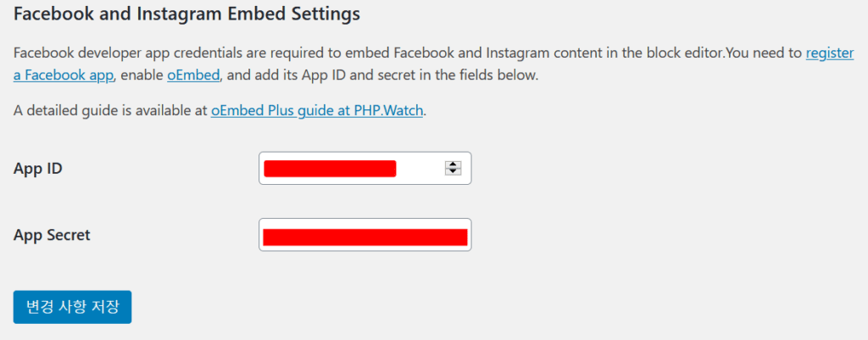This screenshot has width=868, height=340.
Task: Click the App ID spinner up arrow
Action: click(x=453, y=164)
